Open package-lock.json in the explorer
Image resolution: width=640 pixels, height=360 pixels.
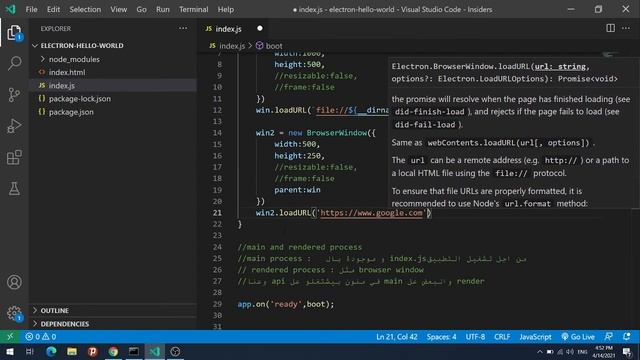point(80,99)
